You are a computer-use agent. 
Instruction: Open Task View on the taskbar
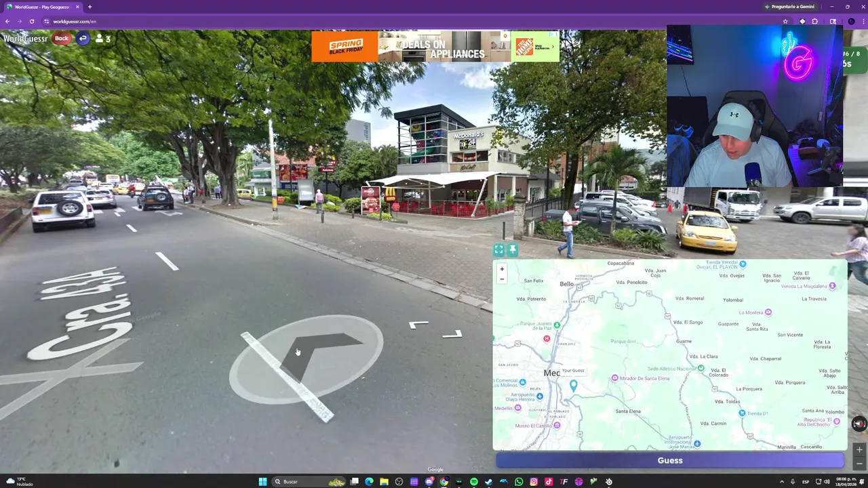click(x=354, y=482)
